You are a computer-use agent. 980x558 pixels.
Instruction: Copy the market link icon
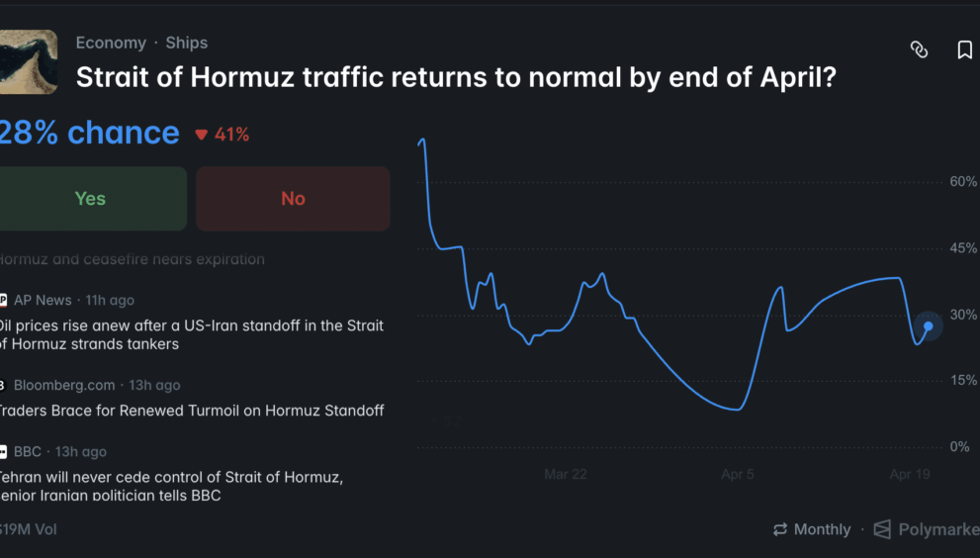(x=919, y=49)
